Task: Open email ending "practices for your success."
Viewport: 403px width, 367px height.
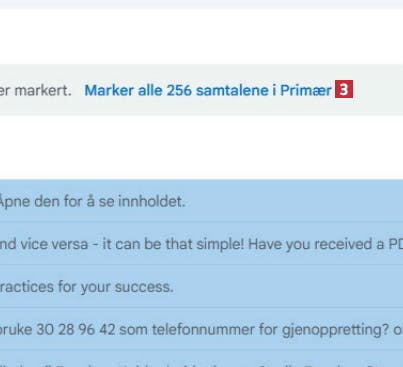Action: coord(201,286)
